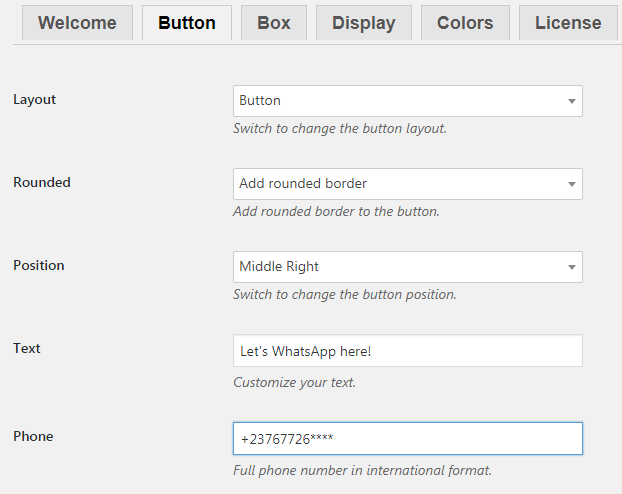Open the Layout dropdown

coord(408,101)
